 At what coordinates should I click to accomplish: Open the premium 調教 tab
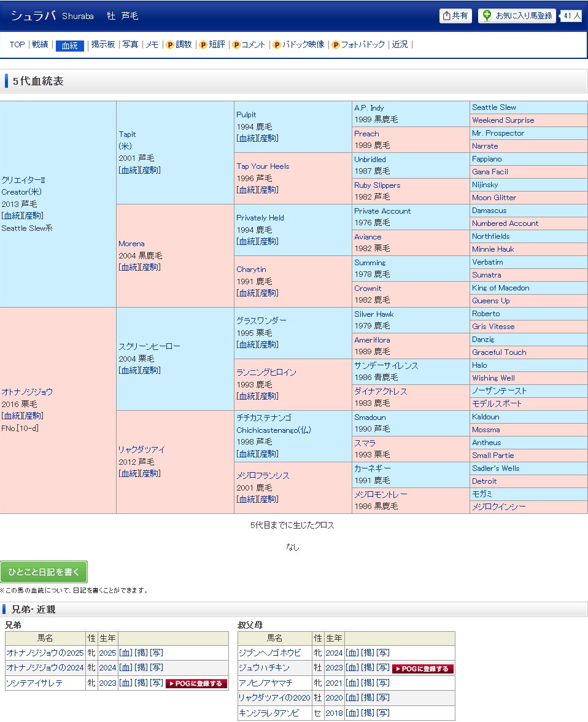[179, 45]
